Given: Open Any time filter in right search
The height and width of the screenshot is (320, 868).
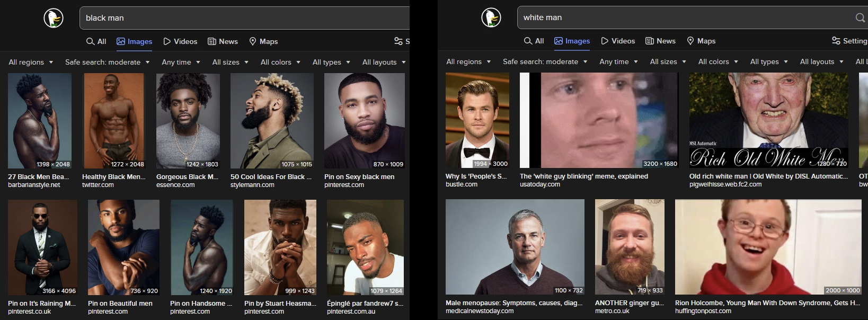Looking at the screenshot, I should point(618,61).
